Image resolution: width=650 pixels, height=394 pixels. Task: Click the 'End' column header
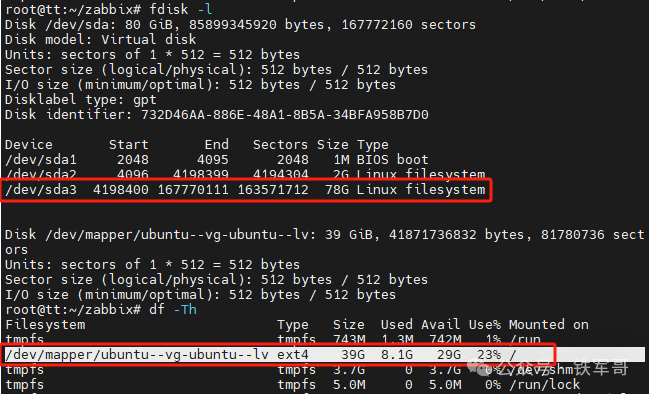[x=216, y=144]
